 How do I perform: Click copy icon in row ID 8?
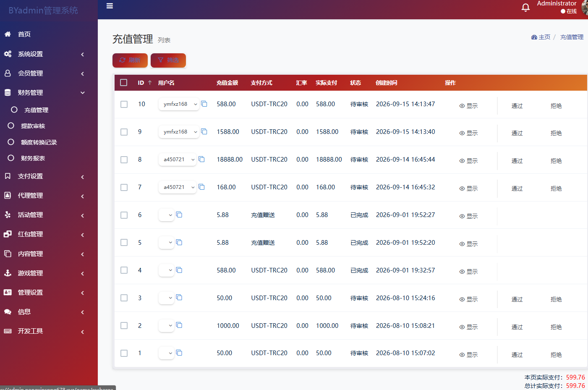(201, 159)
